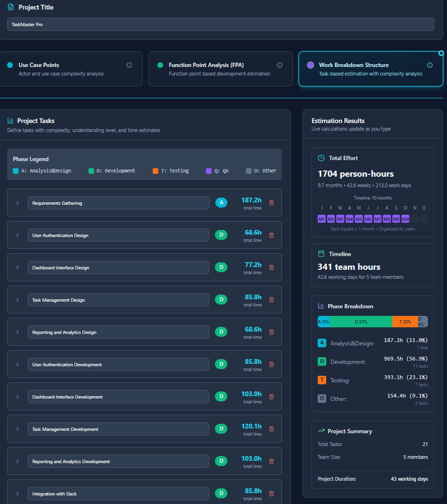
Task: Edit the Requirements Gathering task name
Action: click(118, 203)
